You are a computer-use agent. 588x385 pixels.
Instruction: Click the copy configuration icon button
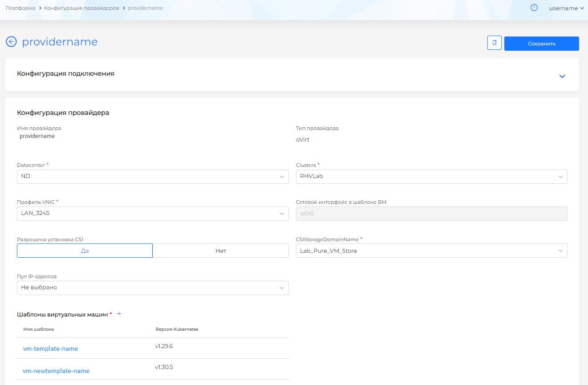(494, 43)
